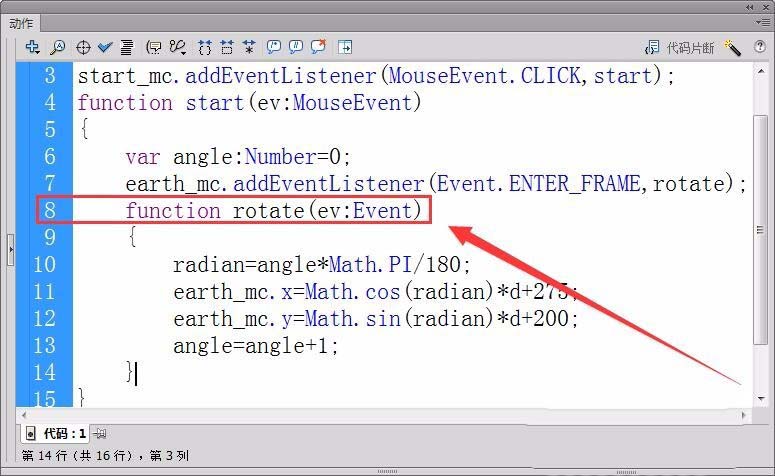Open the Find magnifier tool
The image size is (775, 476).
point(57,47)
